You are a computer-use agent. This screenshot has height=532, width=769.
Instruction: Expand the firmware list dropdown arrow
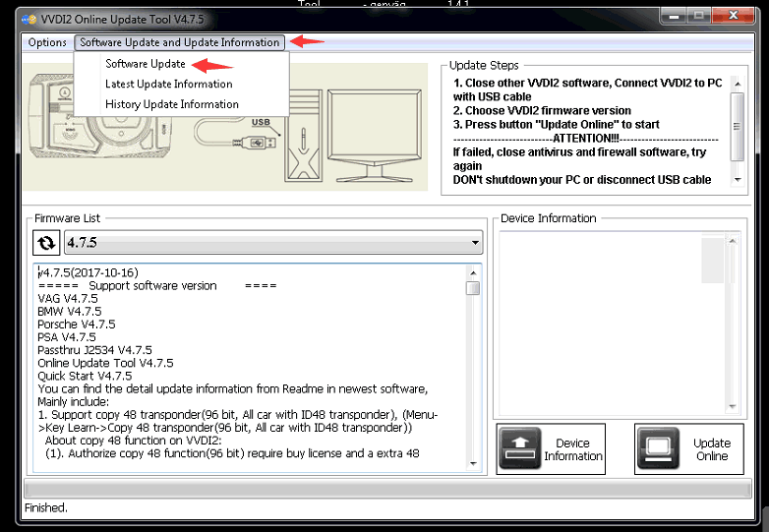click(475, 243)
